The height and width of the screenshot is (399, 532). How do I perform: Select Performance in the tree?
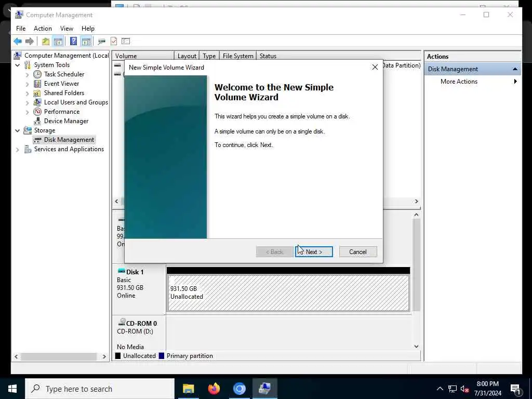[61, 112]
